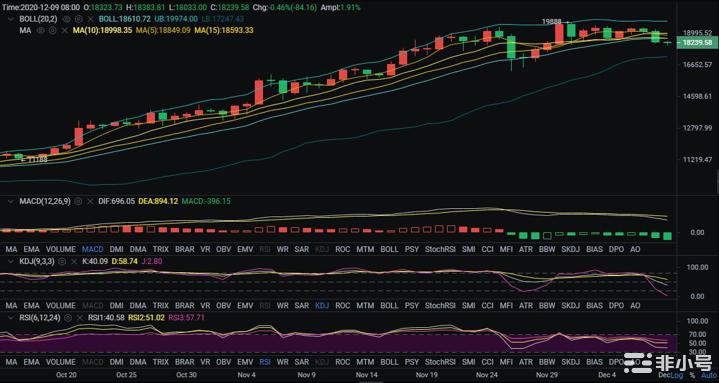This screenshot has height=383, width=719.
Task: Open settings gear for KDJ(9,3,3)
Action: (62, 261)
